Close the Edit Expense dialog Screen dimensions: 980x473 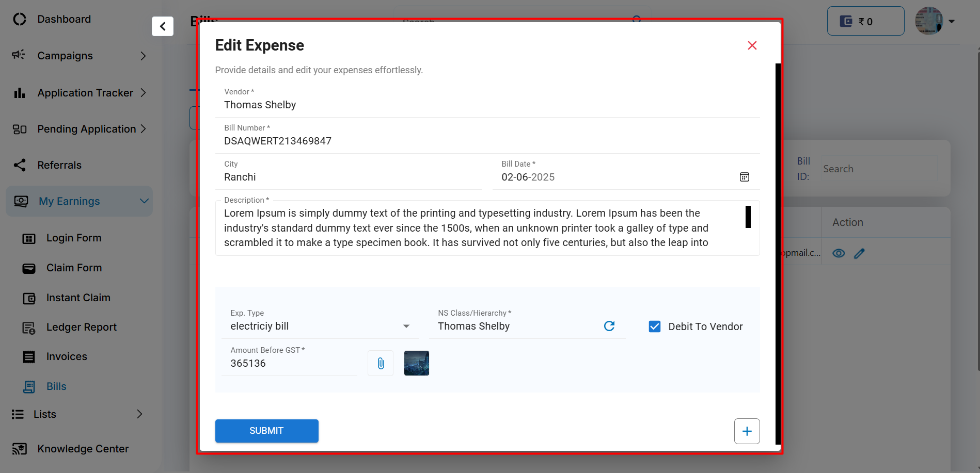coord(752,45)
